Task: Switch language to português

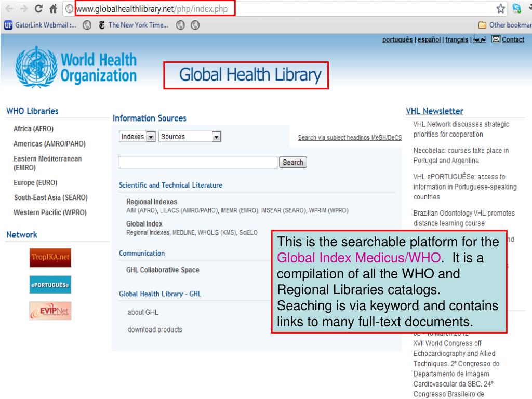Action: tap(397, 39)
